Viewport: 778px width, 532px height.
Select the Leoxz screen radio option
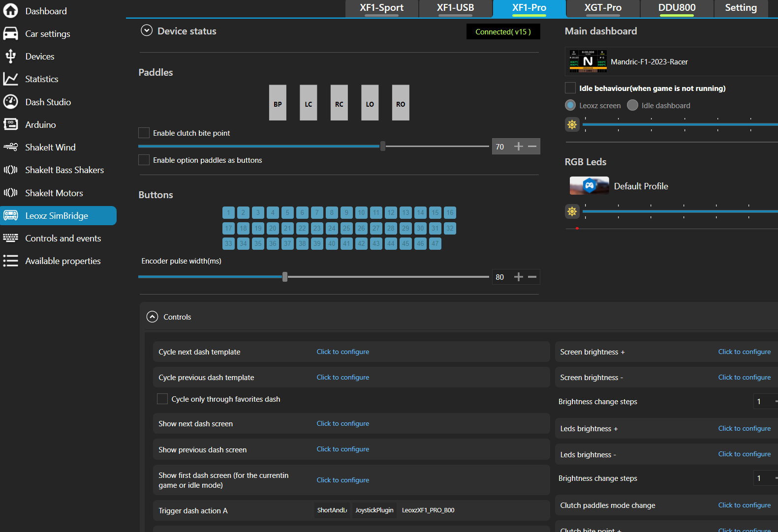[570, 105]
